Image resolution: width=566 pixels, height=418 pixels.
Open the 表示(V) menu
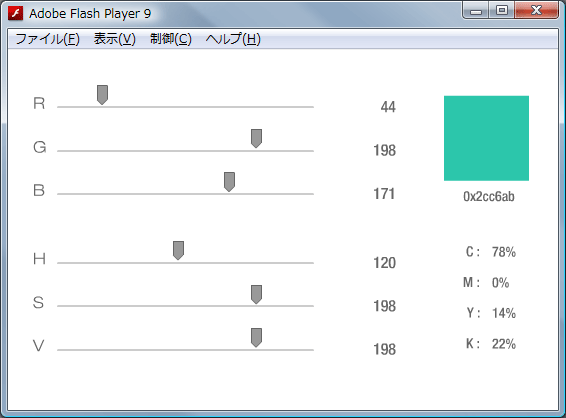(114, 39)
